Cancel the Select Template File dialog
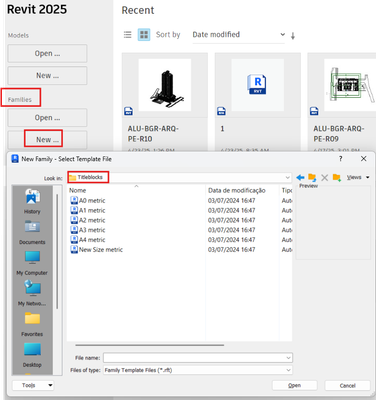376x400 pixels. pos(347,385)
